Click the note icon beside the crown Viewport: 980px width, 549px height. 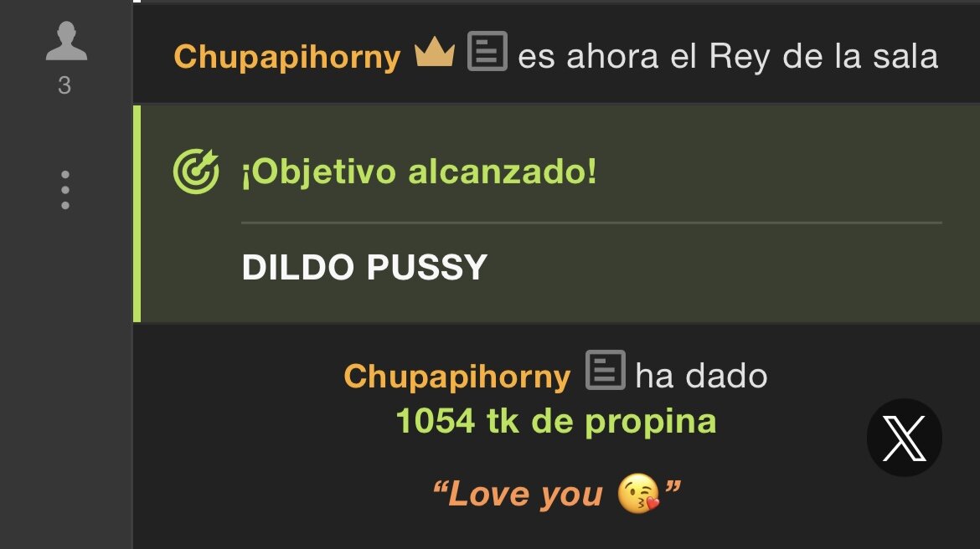click(x=487, y=51)
